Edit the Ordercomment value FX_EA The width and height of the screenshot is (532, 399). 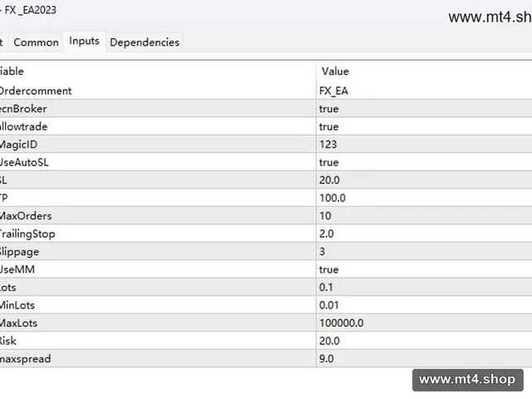coord(424,91)
